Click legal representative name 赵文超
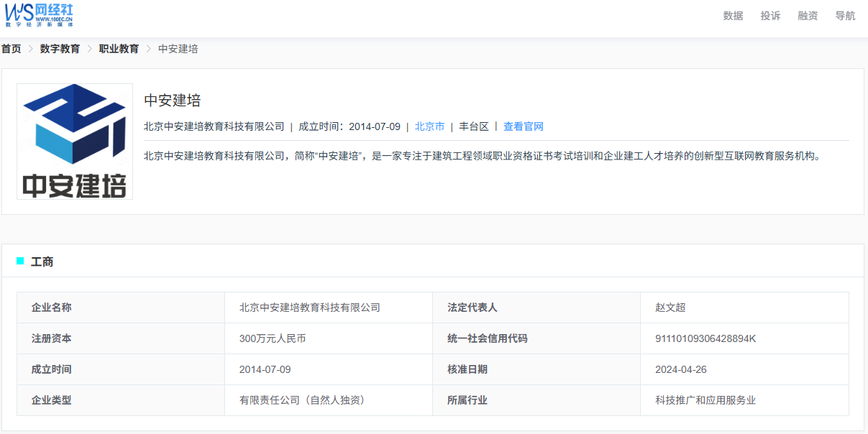This screenshot has width=868, height=434. [x=670, y=308]
